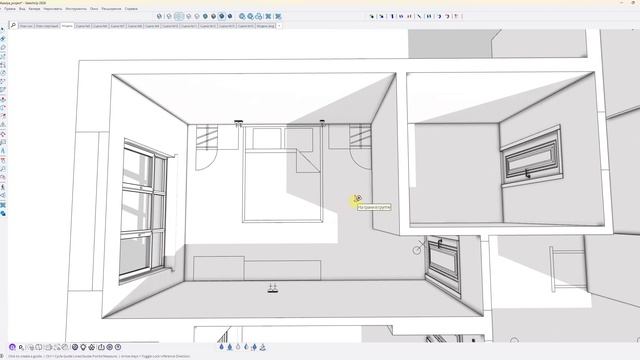
Task: Enable the X-ray face style icon
Action: [160, 16]
